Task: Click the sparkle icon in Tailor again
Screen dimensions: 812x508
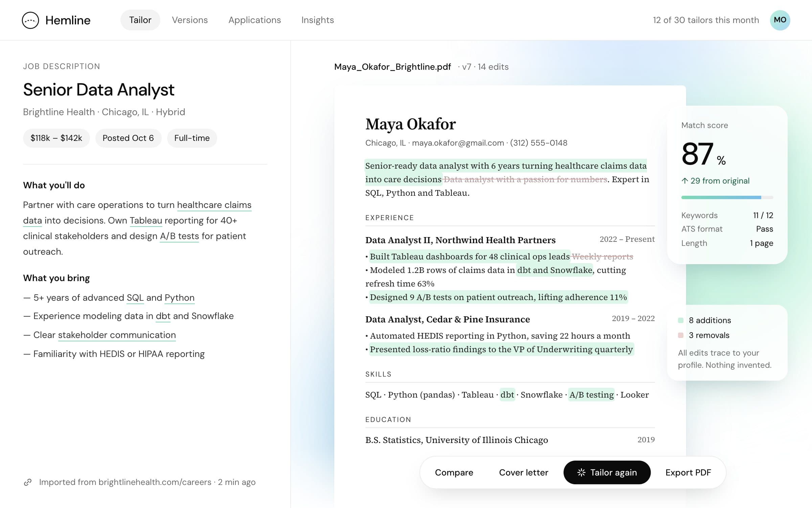Action: [581, 472]
